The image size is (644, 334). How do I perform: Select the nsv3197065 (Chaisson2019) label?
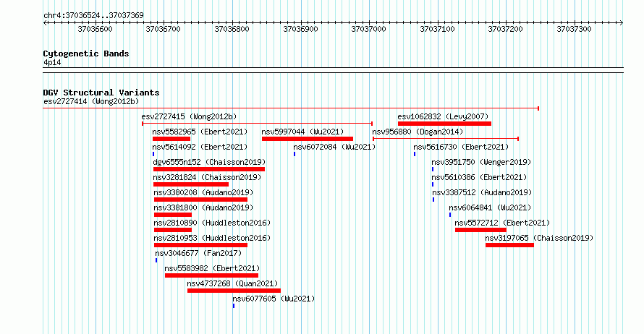tap(539, 238)
